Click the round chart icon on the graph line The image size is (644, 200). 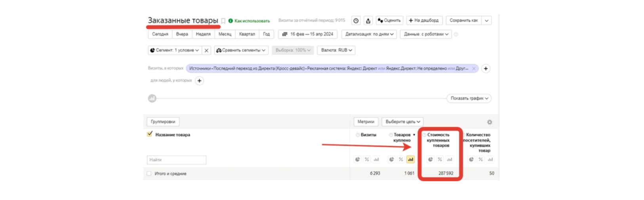coord(152,98)
